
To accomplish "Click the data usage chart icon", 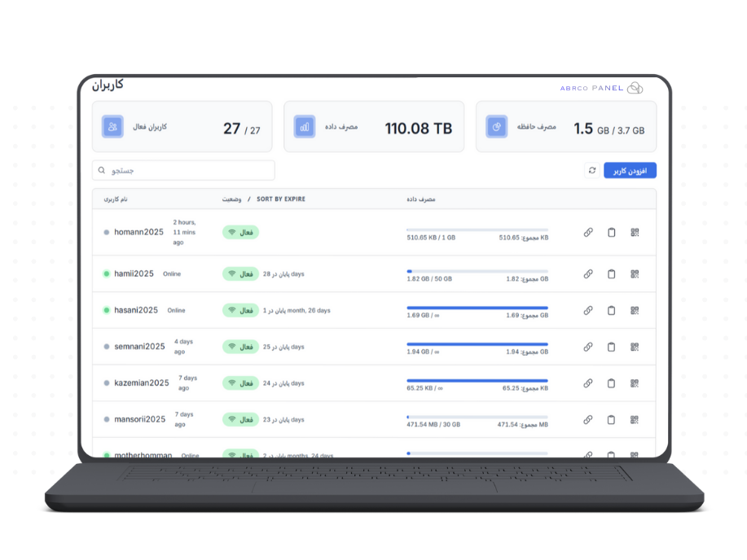I will click(x=305, y=127).
